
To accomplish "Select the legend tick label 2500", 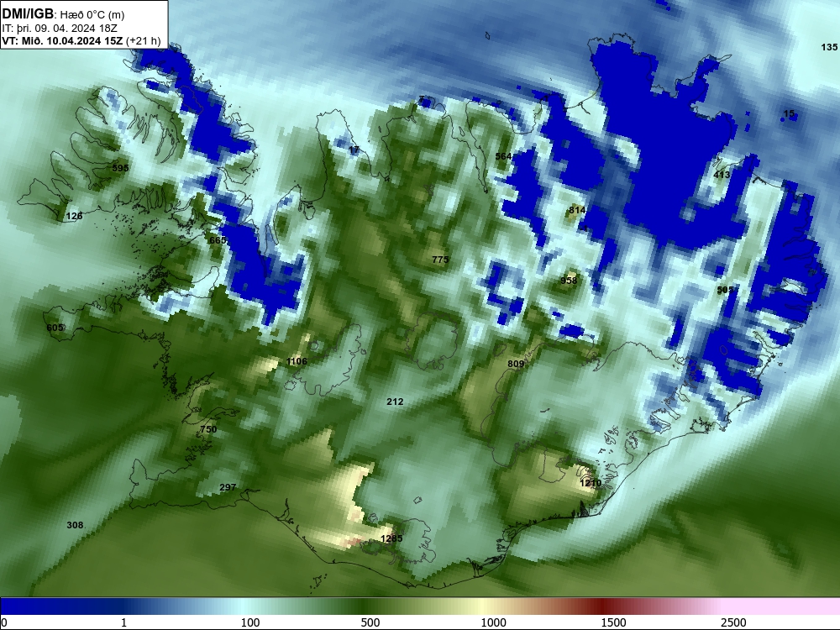I will (733, 622).
